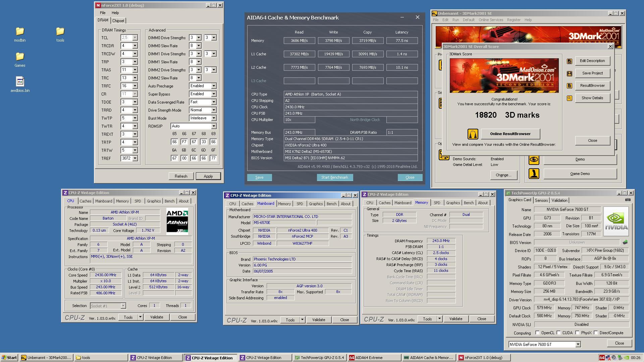Click Save in AIDA64 benchmark window
The height and width of the screenshot is (362, 644).
point(259,178)
